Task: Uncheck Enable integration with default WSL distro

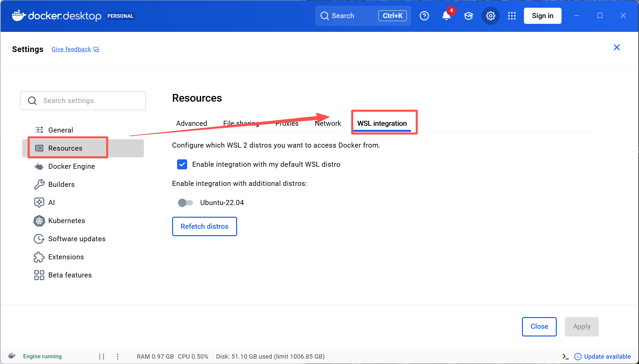Action: coord(182,164)
